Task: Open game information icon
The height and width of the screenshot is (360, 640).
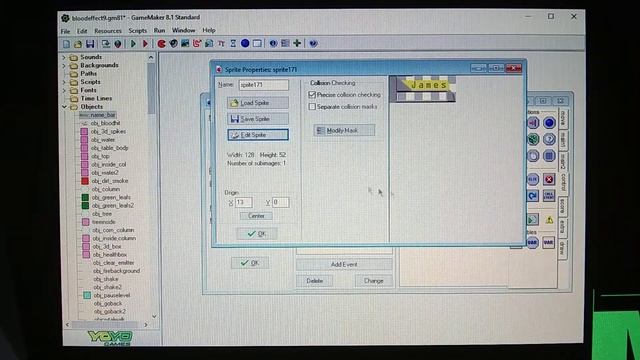Action: click(x=273, y=44)
